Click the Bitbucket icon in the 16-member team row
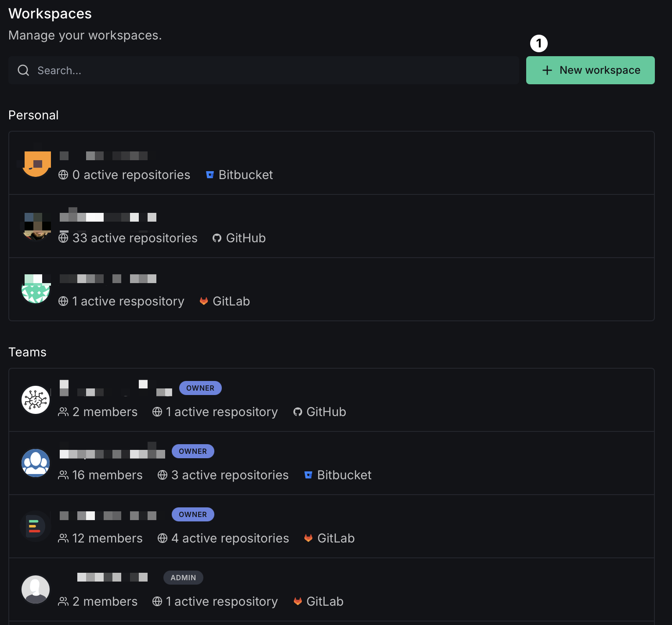Screen dimensions: 672x625 pyautogui.click(x=308, y=475)
